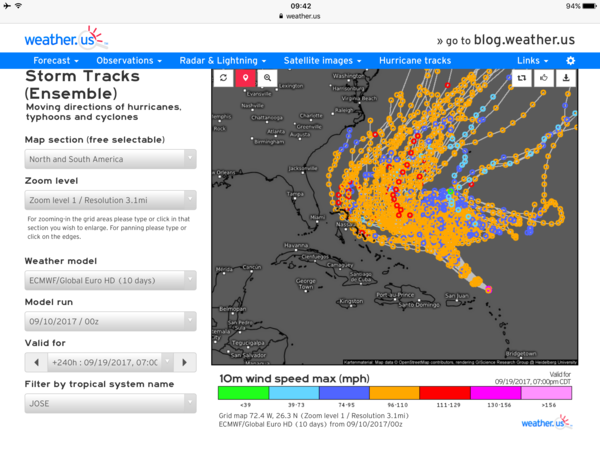Go to blog.weather.us link
The height and width of the screenshot is (450, 600).
point(506,40)
